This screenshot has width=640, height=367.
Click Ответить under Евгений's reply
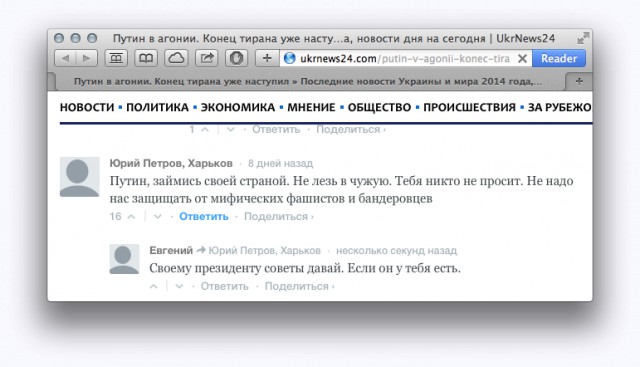(224, 286)
